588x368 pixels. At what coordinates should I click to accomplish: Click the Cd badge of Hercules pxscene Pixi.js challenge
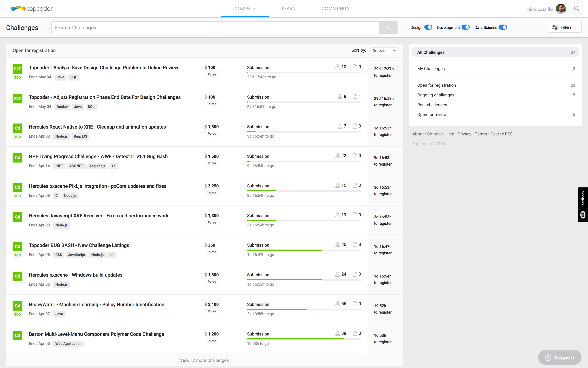click(18, 187)
